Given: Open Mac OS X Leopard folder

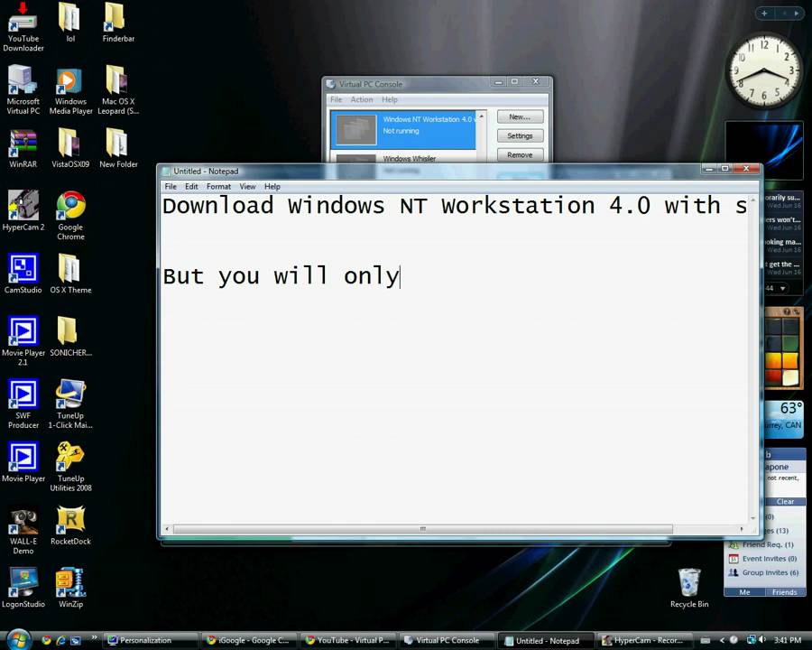Looking at the screenshot, I should tap(118, 89).
